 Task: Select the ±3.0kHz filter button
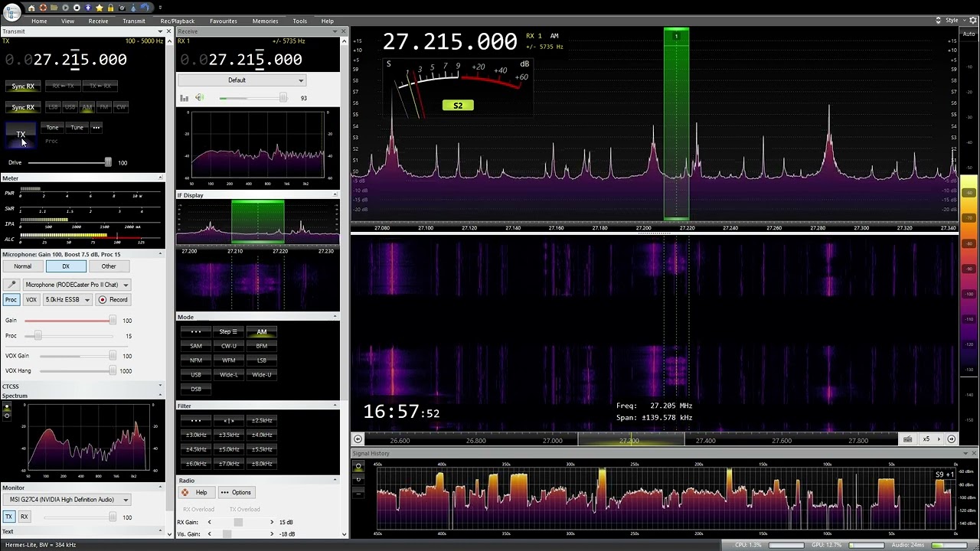(x=196, y=435)
